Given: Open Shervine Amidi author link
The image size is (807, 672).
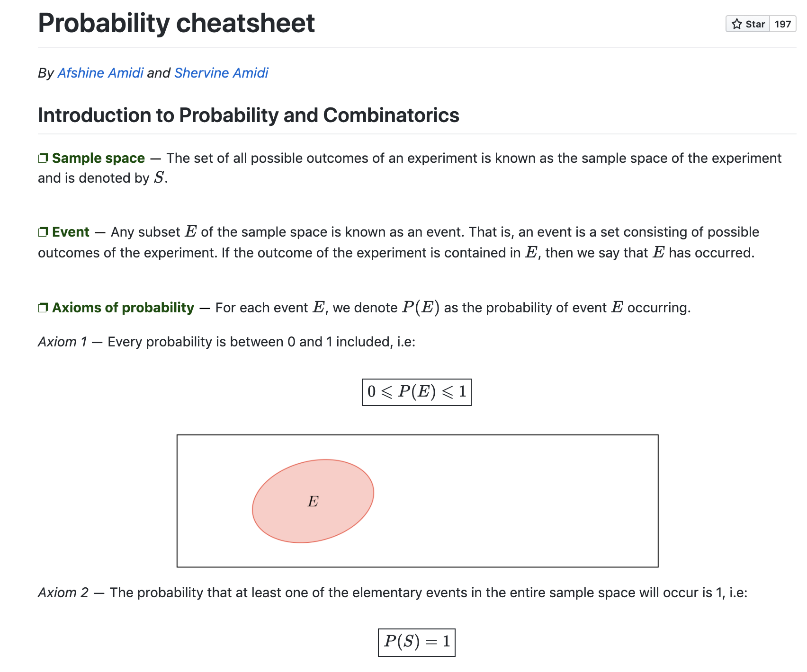Looking at the screenshot, I should (221, 73).
